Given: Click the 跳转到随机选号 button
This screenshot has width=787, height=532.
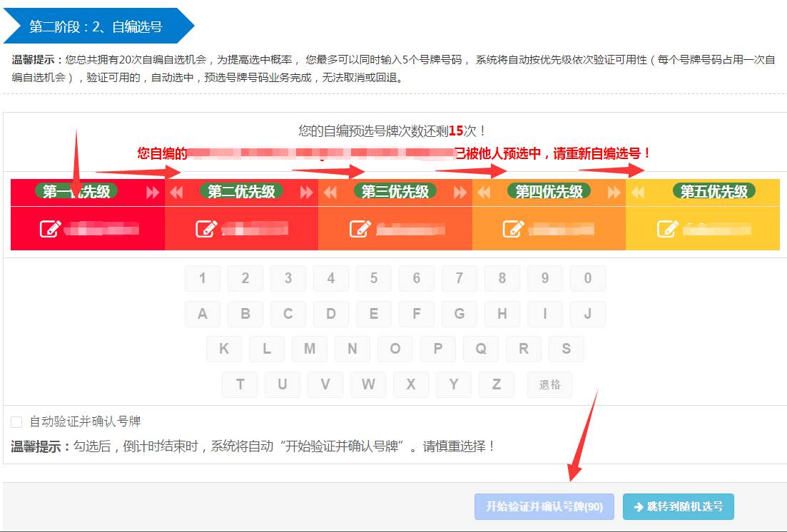Looking at the screenshot, I should (678, 506).
